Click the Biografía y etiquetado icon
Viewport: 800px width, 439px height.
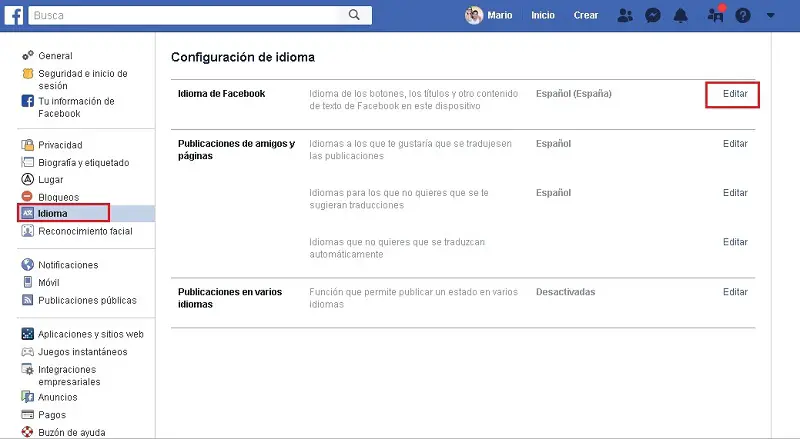coord(28,162)
